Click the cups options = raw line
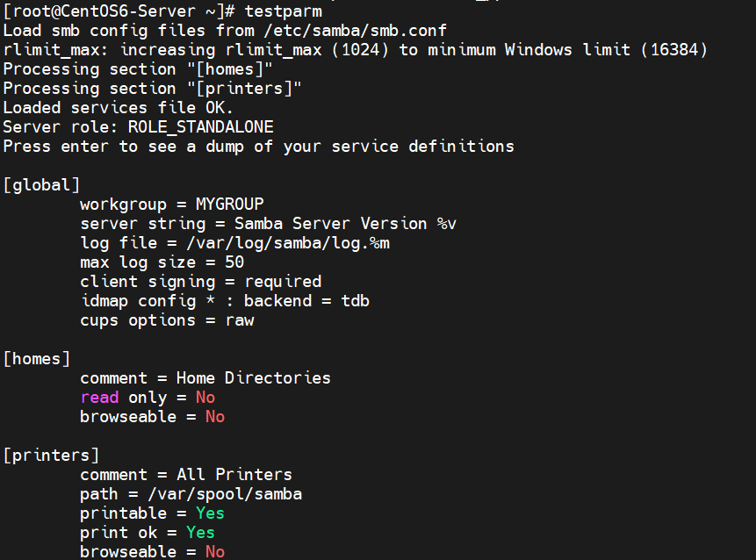756x560 pixels. pos(168,320)
